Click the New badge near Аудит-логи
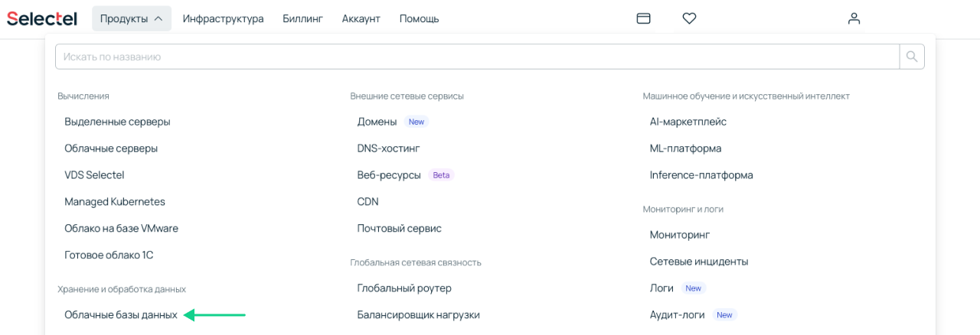 [724, 315]
